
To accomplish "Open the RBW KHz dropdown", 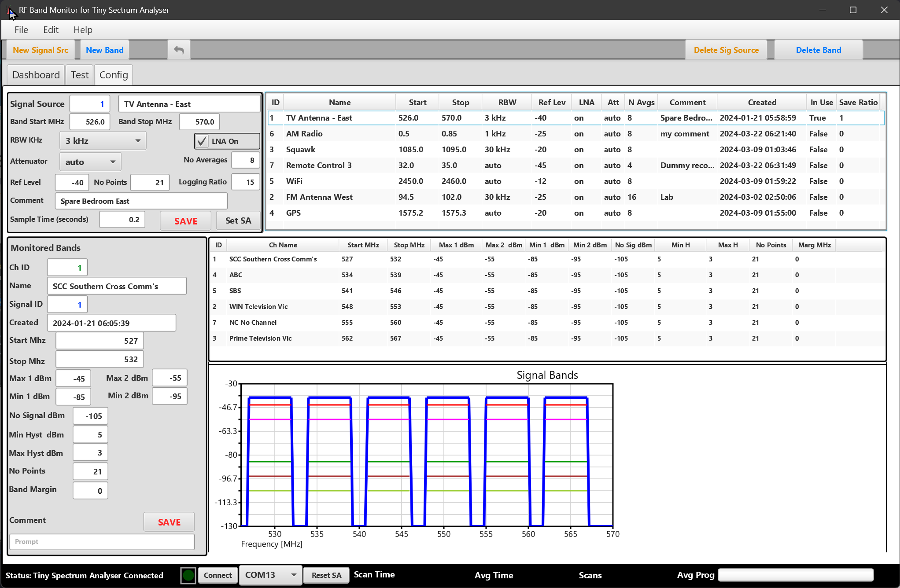I will (x=103, y=141).
